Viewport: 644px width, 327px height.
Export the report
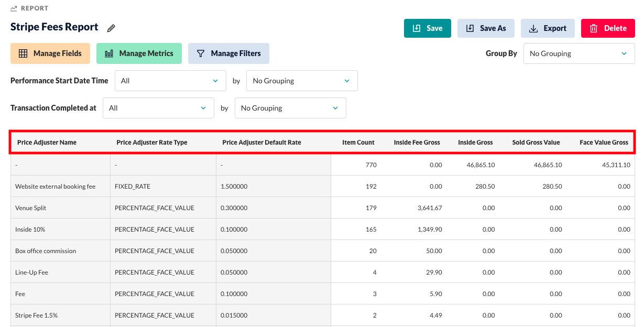(548, 28)
